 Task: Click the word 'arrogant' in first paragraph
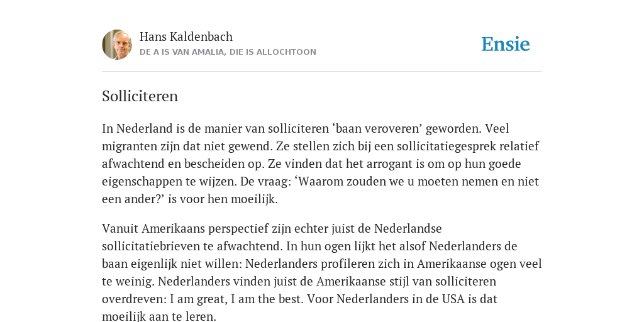tap(390, 164)
